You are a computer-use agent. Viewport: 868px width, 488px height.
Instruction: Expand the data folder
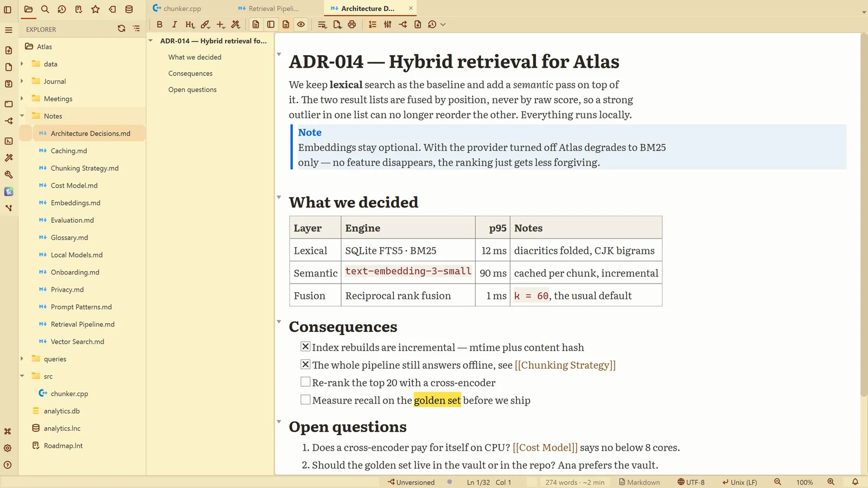point(22,64)
